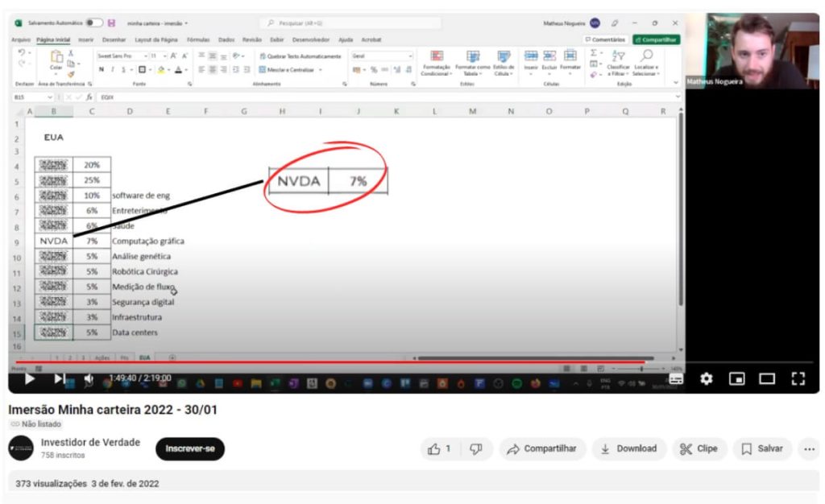Skip to the next video

pos(60,378)
